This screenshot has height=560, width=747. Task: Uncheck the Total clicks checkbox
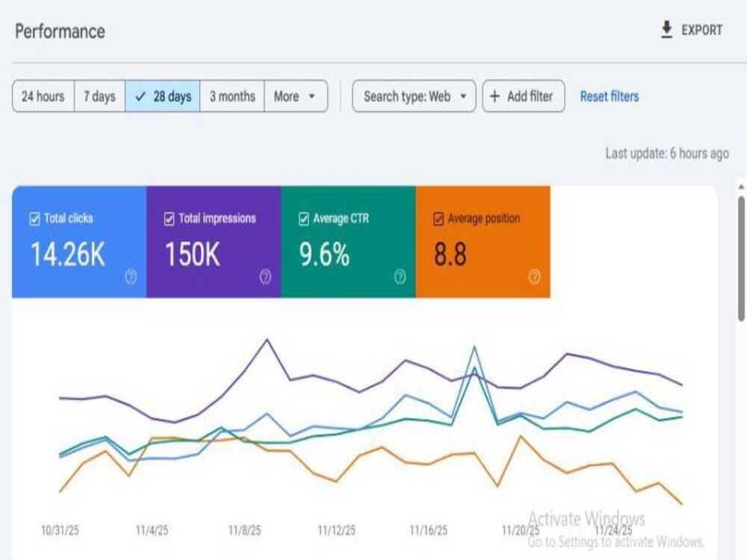[x=35, y=219]
